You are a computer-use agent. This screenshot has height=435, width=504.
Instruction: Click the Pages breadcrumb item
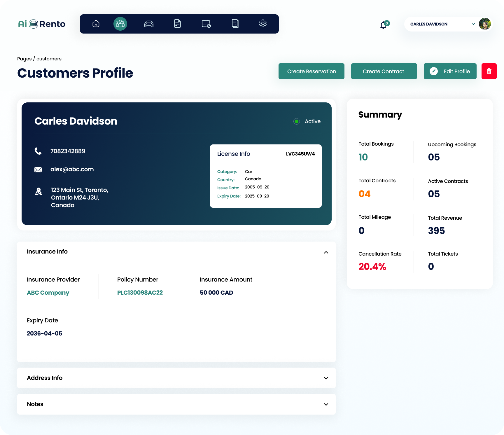(x=24, y=59)
